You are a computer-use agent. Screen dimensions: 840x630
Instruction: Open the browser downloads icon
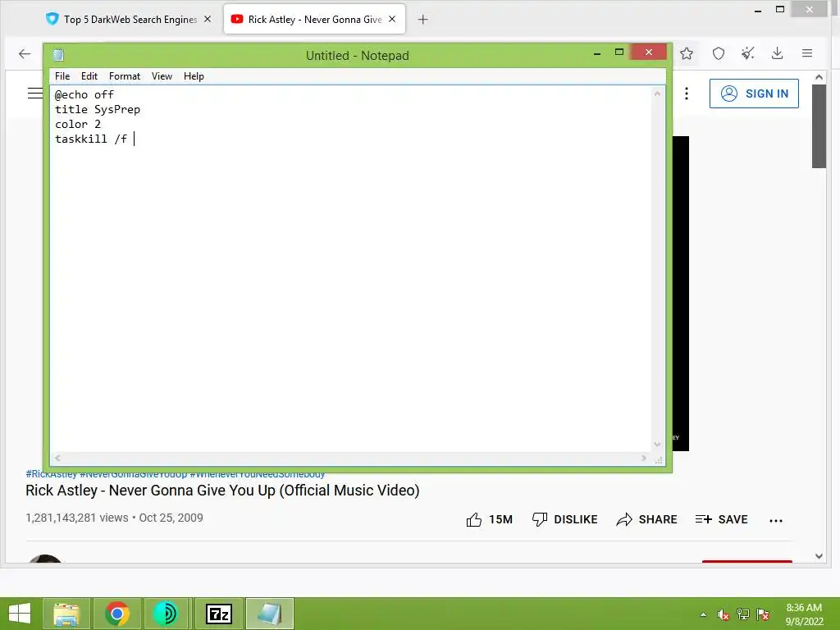tap(778, 53)
